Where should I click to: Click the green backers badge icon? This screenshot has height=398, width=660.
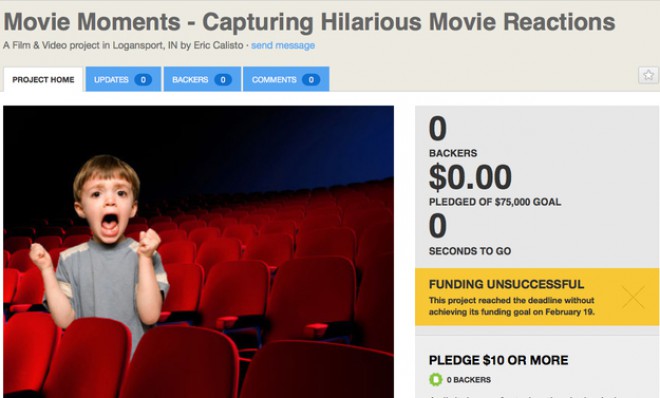(x=436, y=379)
